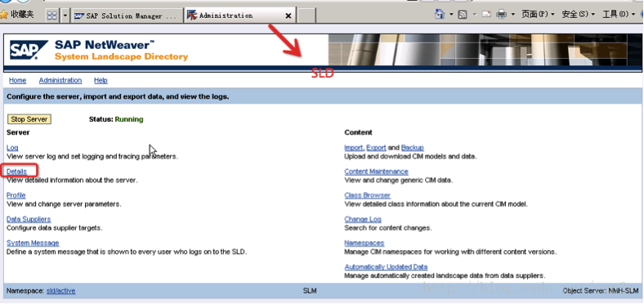This screenshot has height=304, width=644.
Task: Close the Administration browser tab
Action: [x=288, y=16]
